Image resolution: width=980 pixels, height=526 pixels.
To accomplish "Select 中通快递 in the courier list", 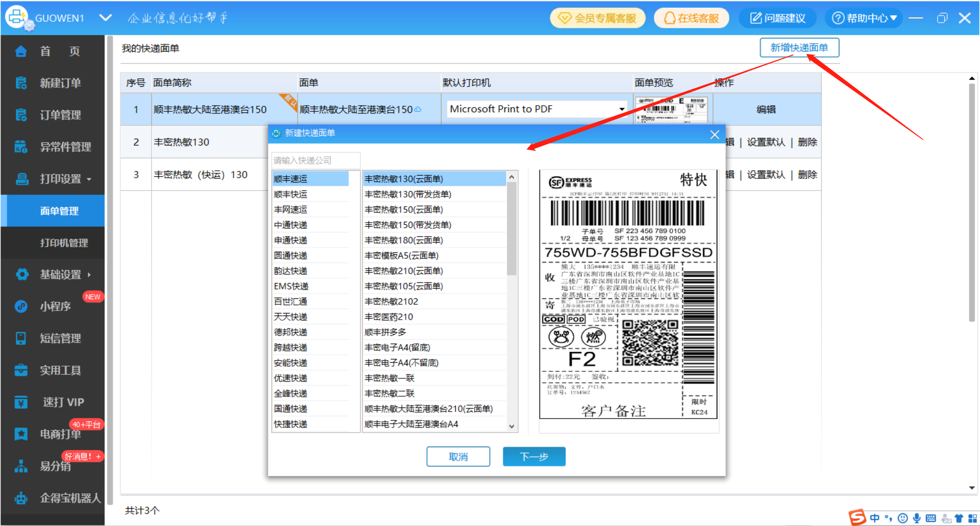I will pyautogui.click(x=311, y=225).
